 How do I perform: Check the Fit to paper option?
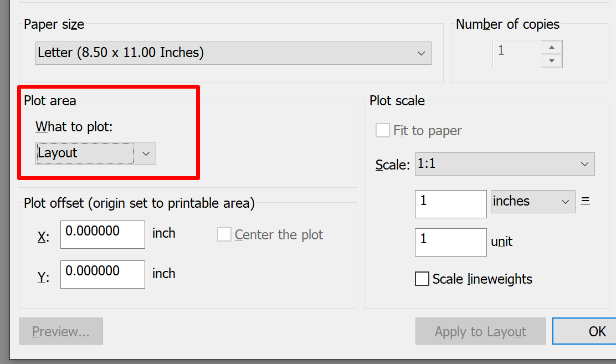[383, 130]
